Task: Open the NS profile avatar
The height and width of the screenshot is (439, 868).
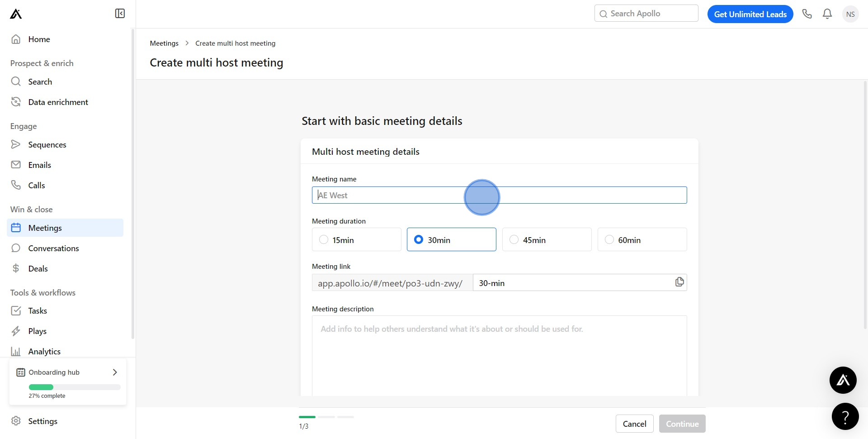Action: 850,14
